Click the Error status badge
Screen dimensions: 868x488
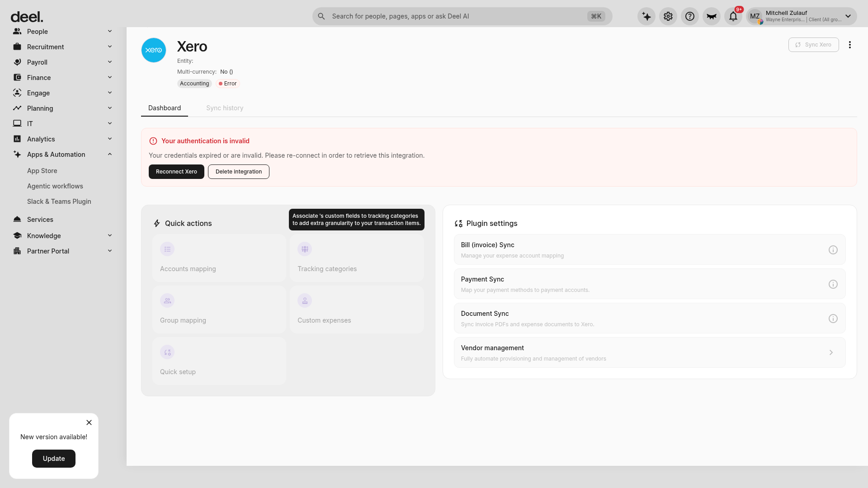coord(228,84)
